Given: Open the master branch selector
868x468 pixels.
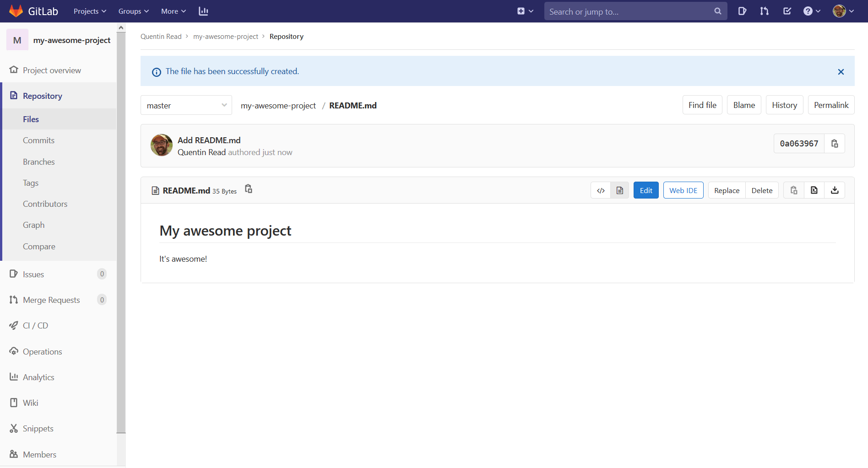Looking at the screenshot, I should pos(186,105).
